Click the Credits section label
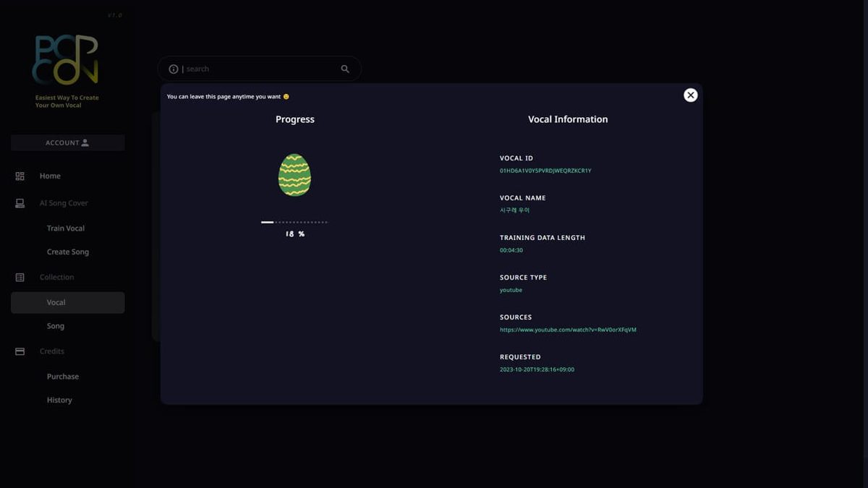 point(52,351)
